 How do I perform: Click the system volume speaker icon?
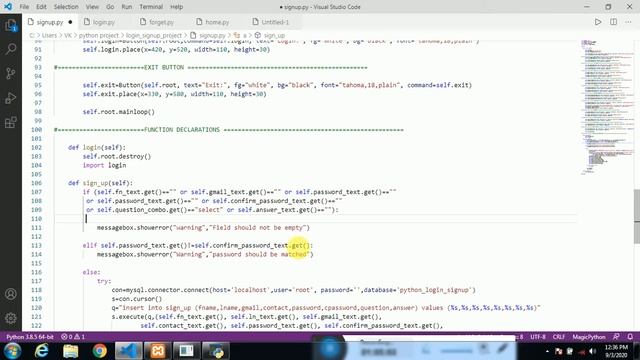[x=593, y=351]
